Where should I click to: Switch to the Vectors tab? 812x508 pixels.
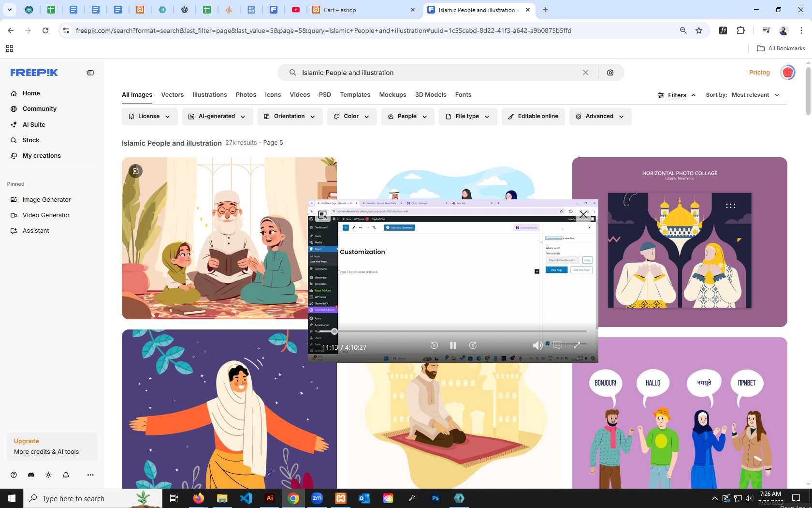coord(173,95)
